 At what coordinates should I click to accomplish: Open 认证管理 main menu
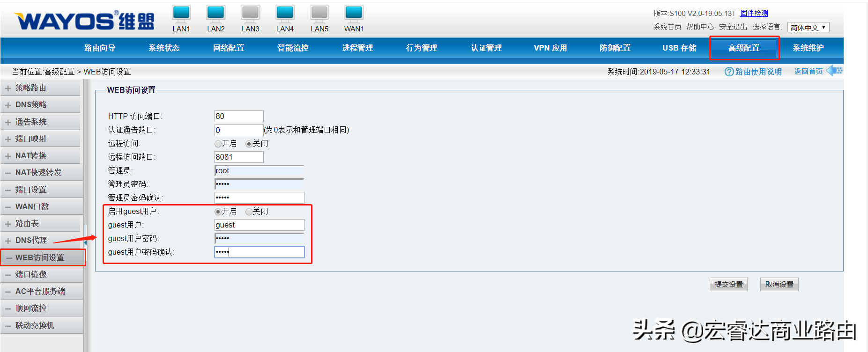point(486,48)
